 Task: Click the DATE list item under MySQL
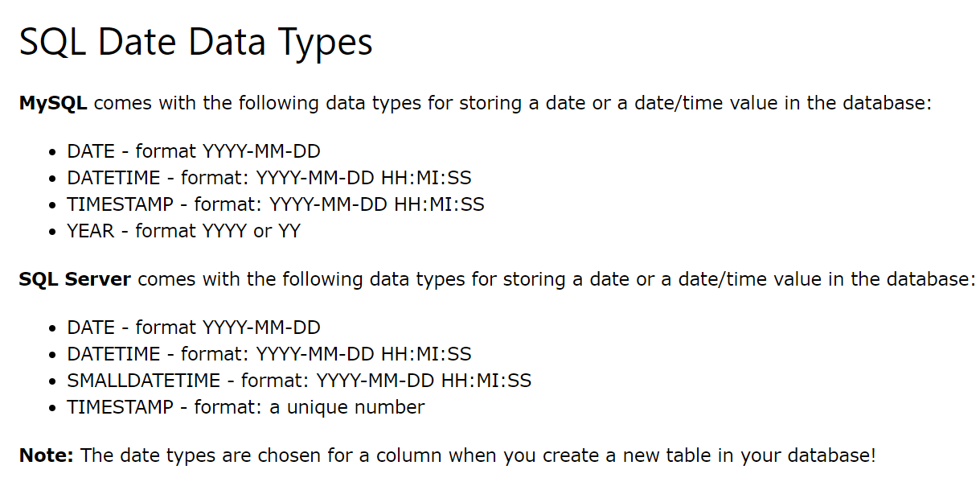point(194,151)
